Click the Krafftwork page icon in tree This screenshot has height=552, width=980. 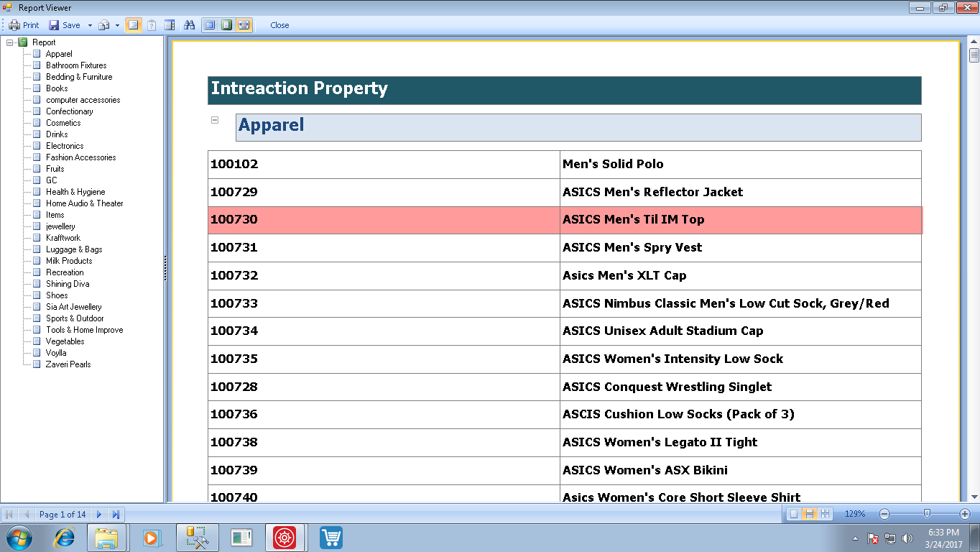(x=37, y=238)
